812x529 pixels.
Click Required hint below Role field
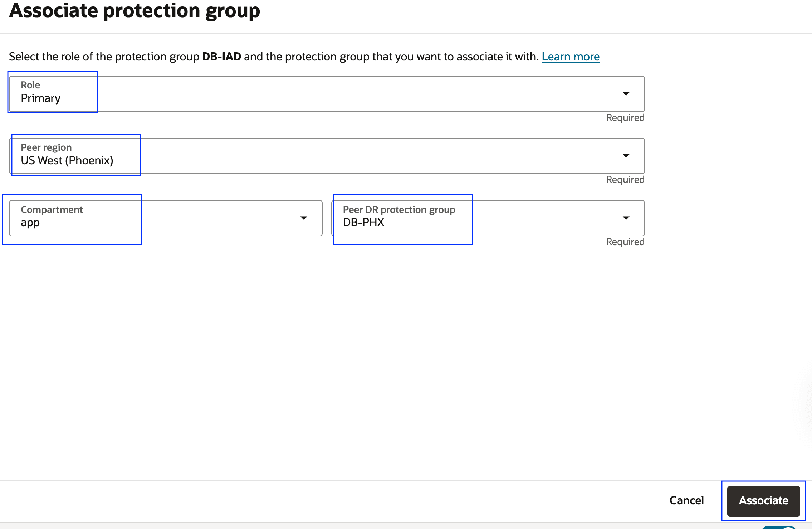click(x=625, y=118)
